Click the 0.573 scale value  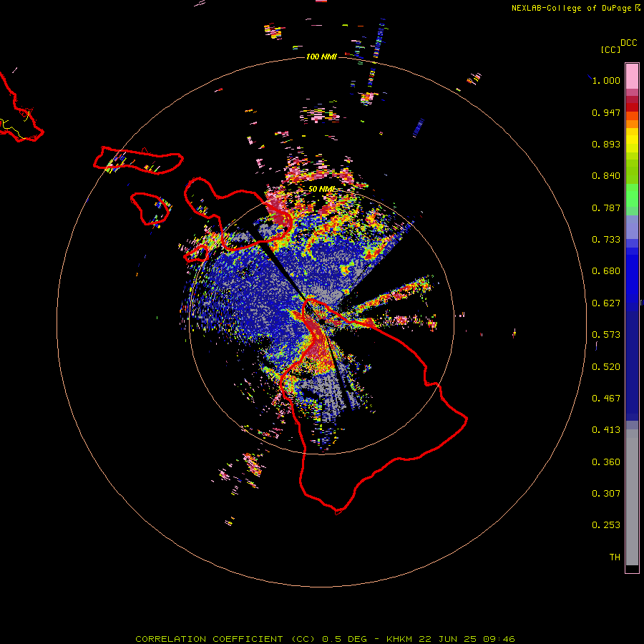click(x=606, y=335)
